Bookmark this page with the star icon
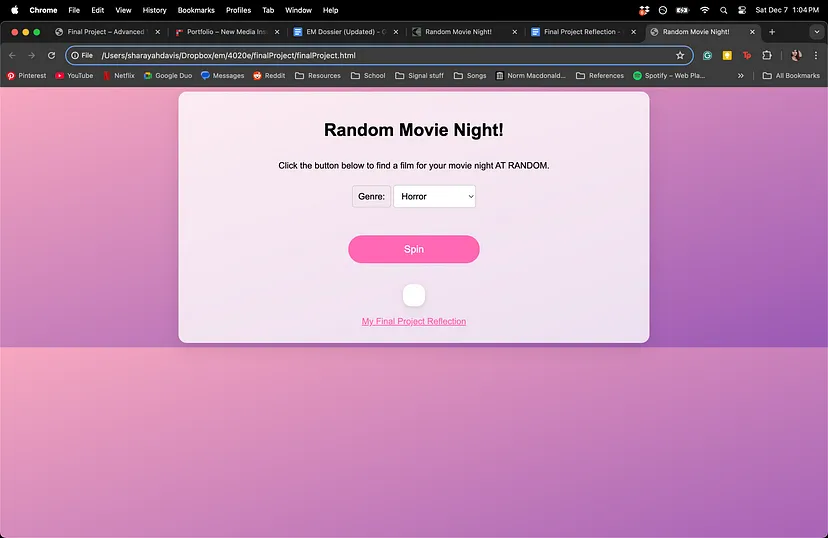The image size is (828, 538). pos(680,56)
